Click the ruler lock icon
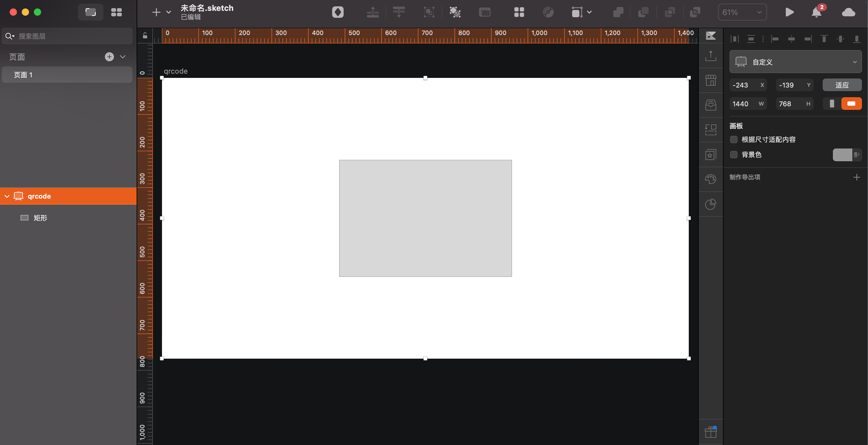The image size is (868, 445). tap(145, 36)
